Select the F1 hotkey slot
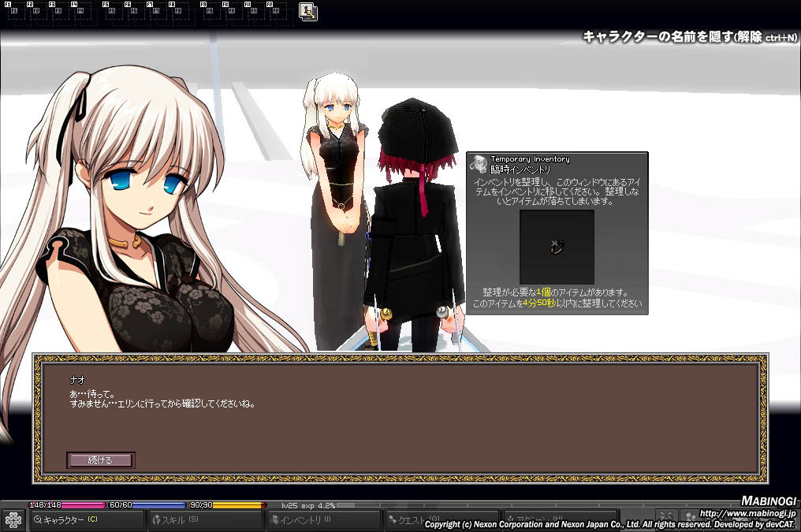The image size is (801, 532). [x=13, y=10]
